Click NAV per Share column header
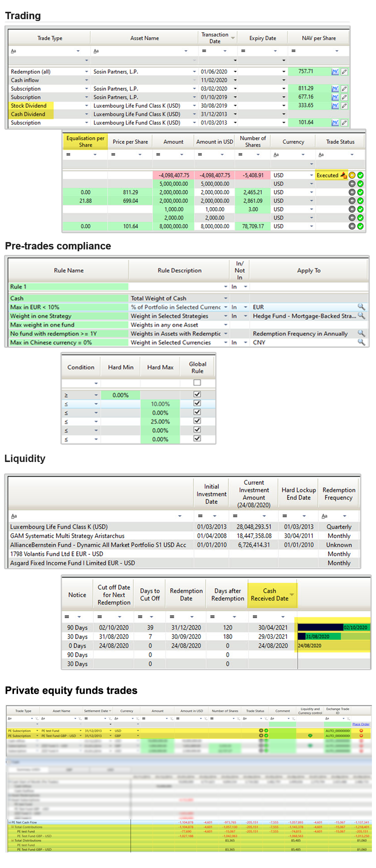 click(x=318, y=38)
